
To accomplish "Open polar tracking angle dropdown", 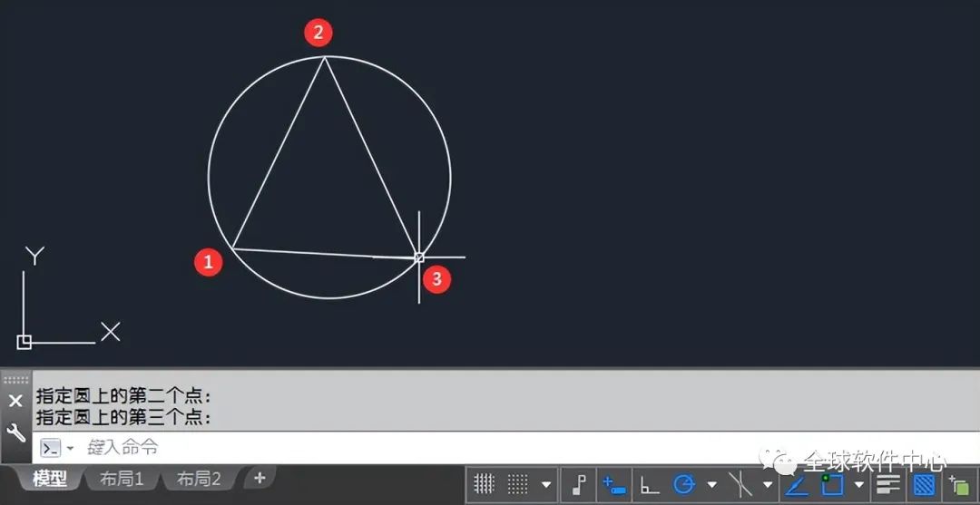I will coord(712,484).
